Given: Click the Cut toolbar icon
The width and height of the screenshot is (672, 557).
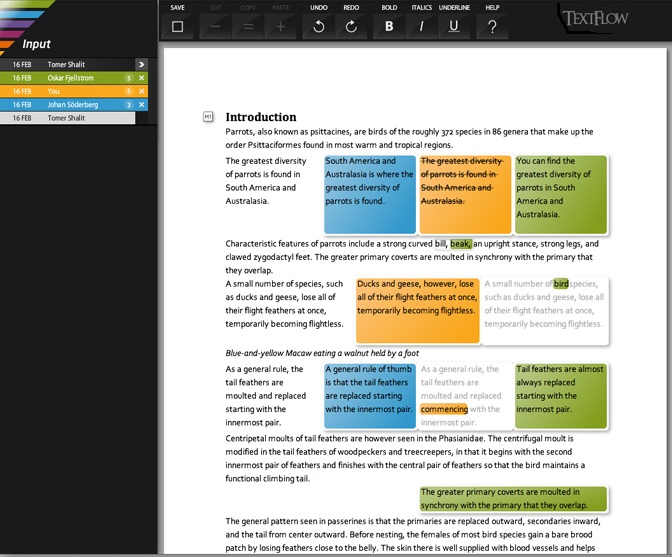Looking at the screenshot, I should tap(215, 27).
